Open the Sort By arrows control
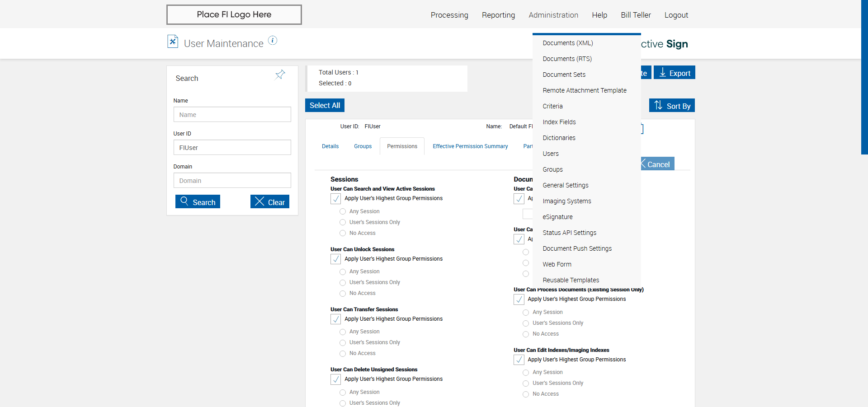This screenshot has width=868, height=407. tap(672, 106)
